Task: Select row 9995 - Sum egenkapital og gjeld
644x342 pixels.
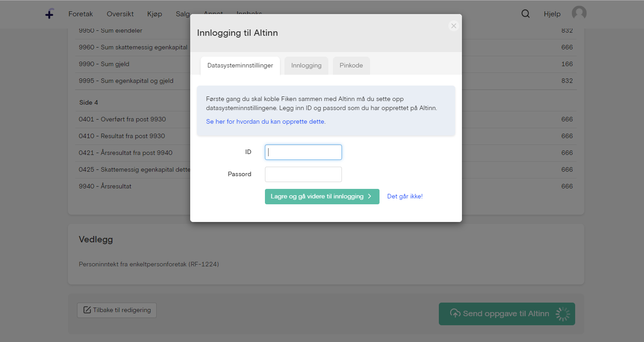Action: click(x=326, y=81)
